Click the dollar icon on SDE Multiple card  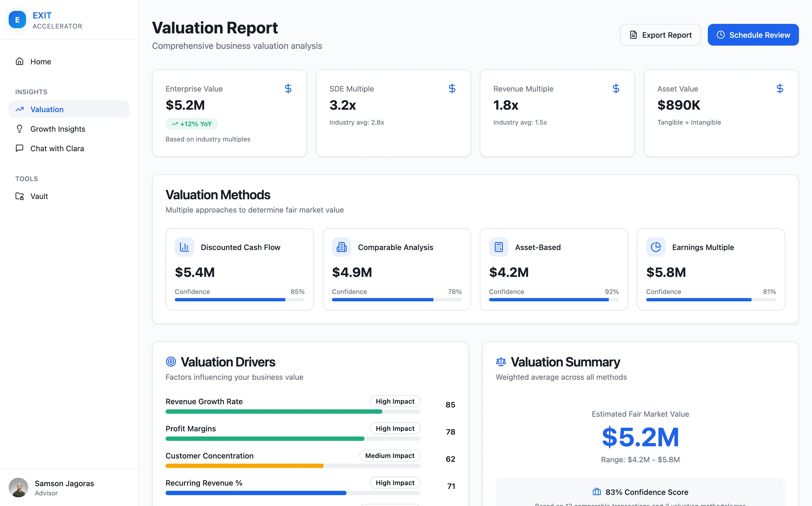(452, 89)
